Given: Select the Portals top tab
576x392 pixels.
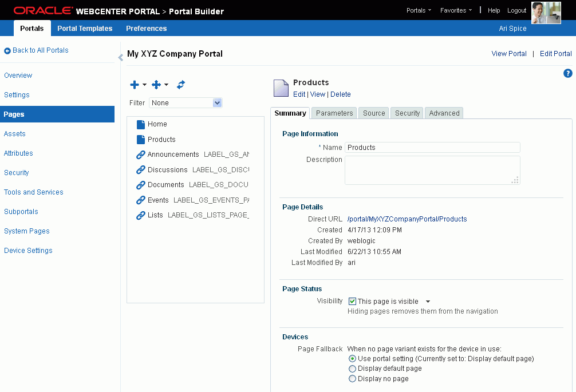Looking at the screenshot, I should tap(32, 28).
